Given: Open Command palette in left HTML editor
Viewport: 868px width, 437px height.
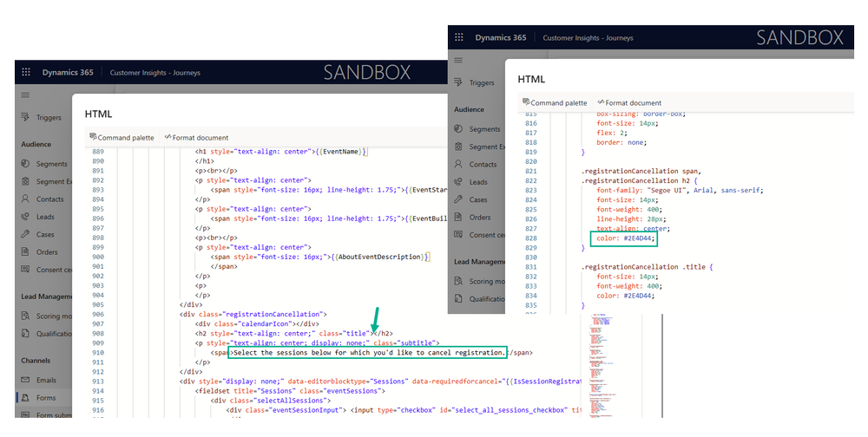Looking at the screenshot, I should [x=122, y=137].
